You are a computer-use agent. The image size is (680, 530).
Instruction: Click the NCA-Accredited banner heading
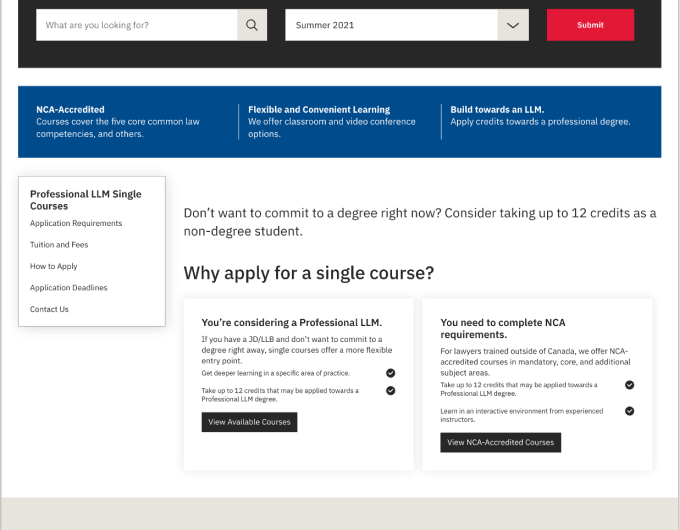(x=70, y=110)
